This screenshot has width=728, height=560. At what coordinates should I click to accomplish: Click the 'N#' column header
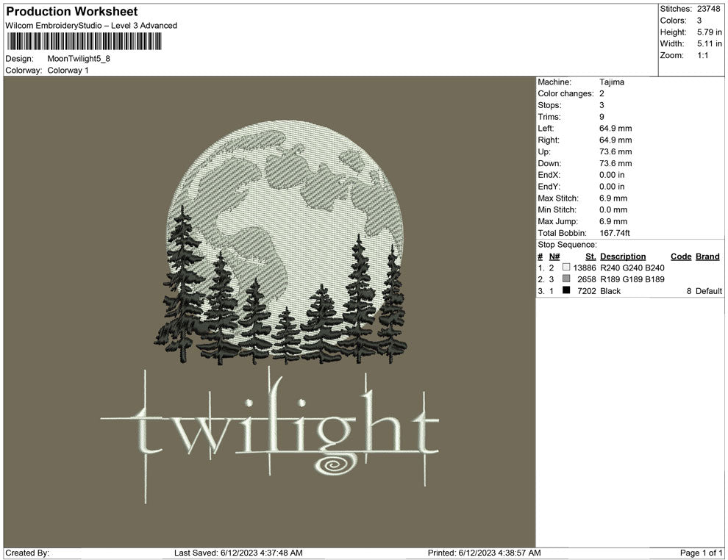(554, 256)
